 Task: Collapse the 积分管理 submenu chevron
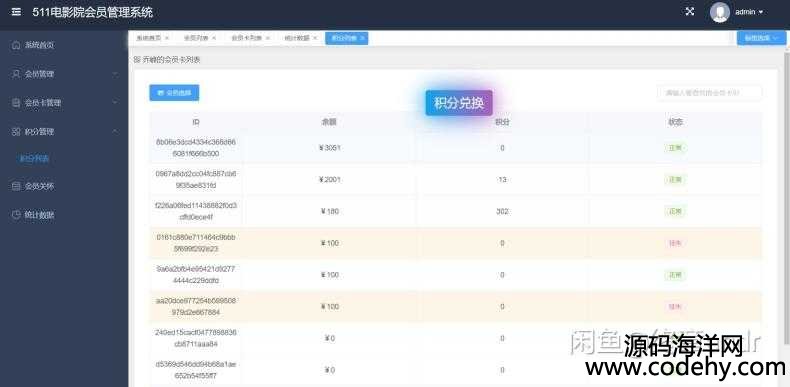(x=115, y=132)
